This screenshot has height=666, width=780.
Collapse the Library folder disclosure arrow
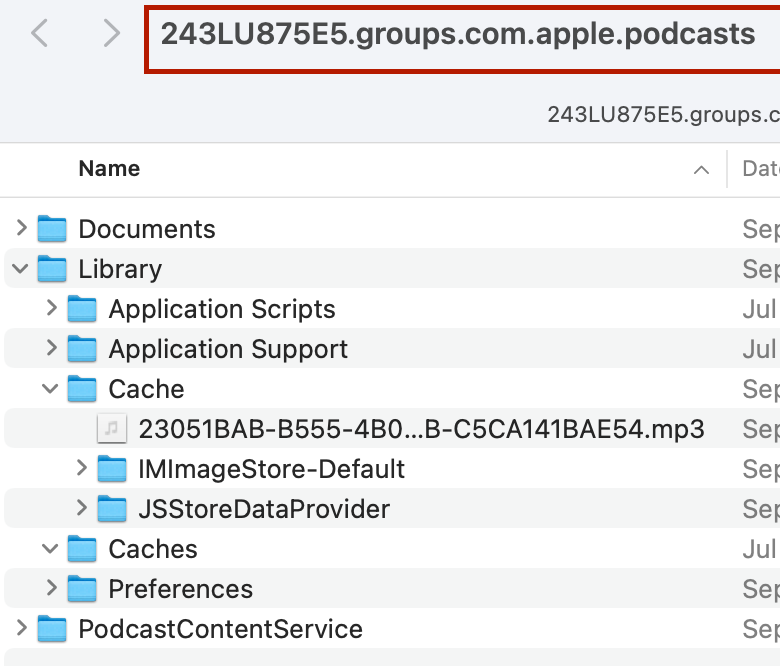point(20,269)
